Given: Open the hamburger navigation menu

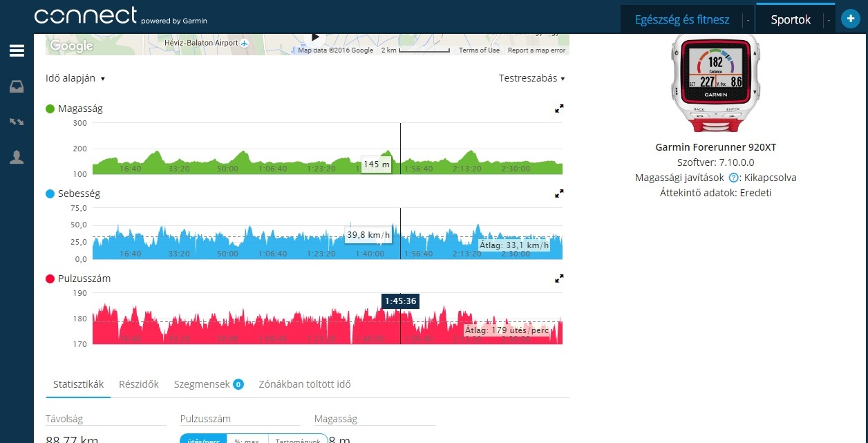Looking at the screenshot, I should (17, 50).
